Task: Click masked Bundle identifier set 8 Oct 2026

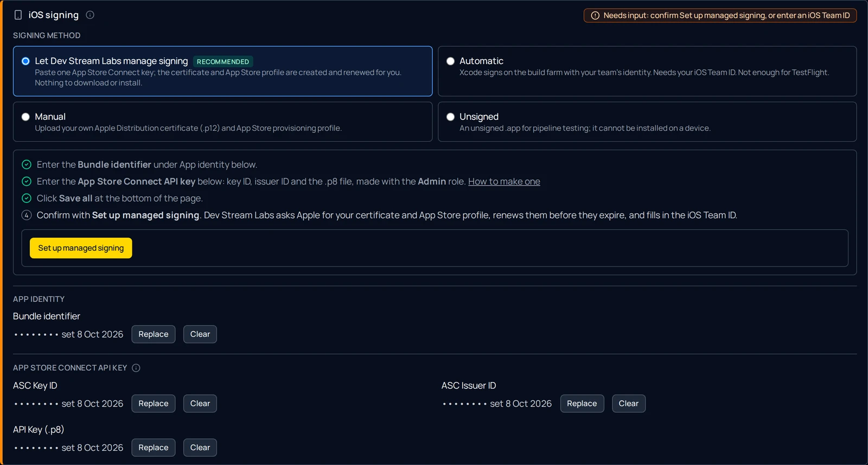Action: [x=69, y=334]
